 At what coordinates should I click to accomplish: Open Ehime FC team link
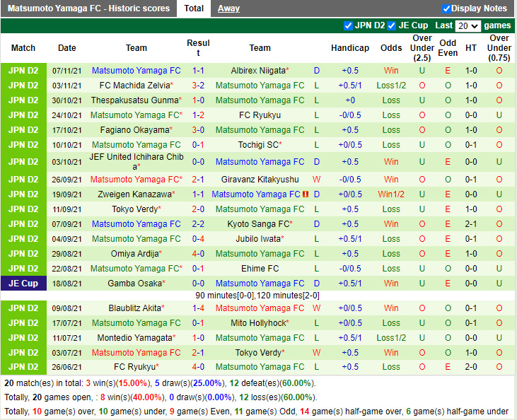pyautogui.click(x=260, y=269)
